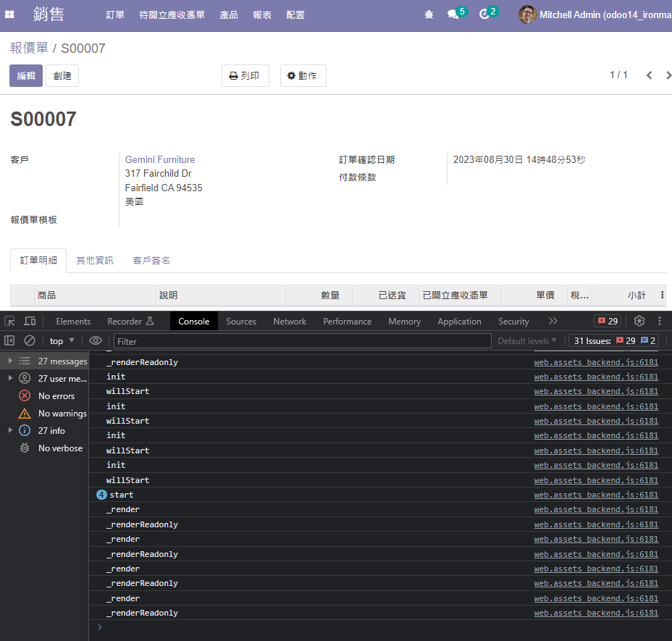This screenshot has width=672, height=641.
Task: Switch to 客戶簽名 tab
Action: pos(151,260)
